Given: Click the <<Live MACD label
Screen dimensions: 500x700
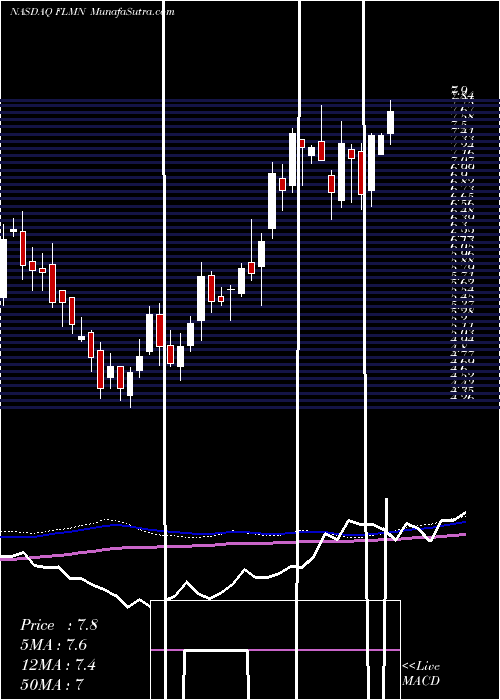Looking at the screenshot, I should tap(421, 673).
